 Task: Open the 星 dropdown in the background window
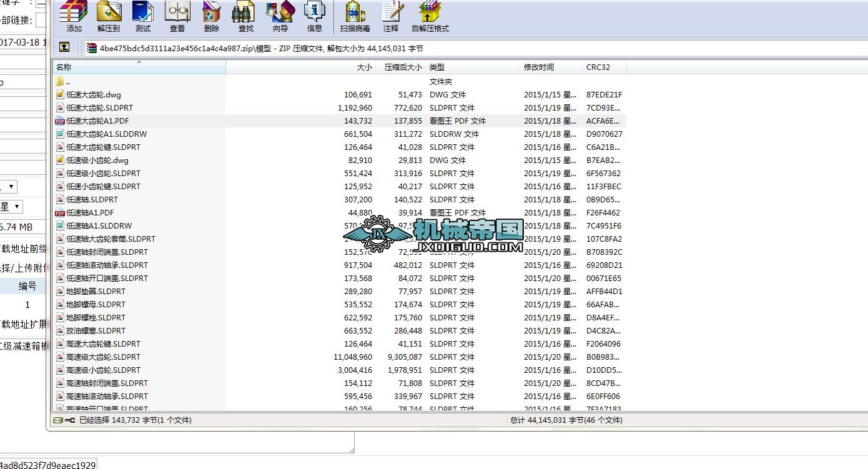pos(11,207)
